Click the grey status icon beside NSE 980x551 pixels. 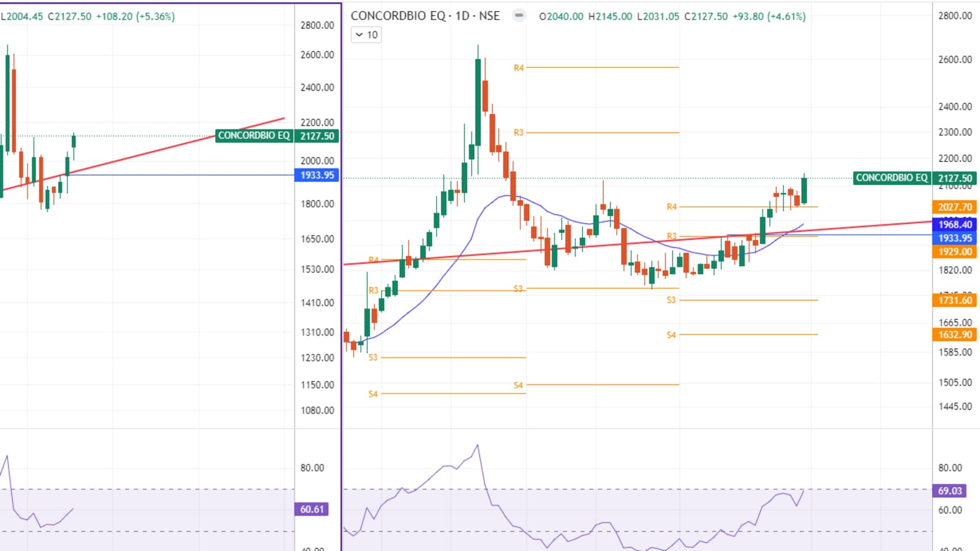[519, 16]
